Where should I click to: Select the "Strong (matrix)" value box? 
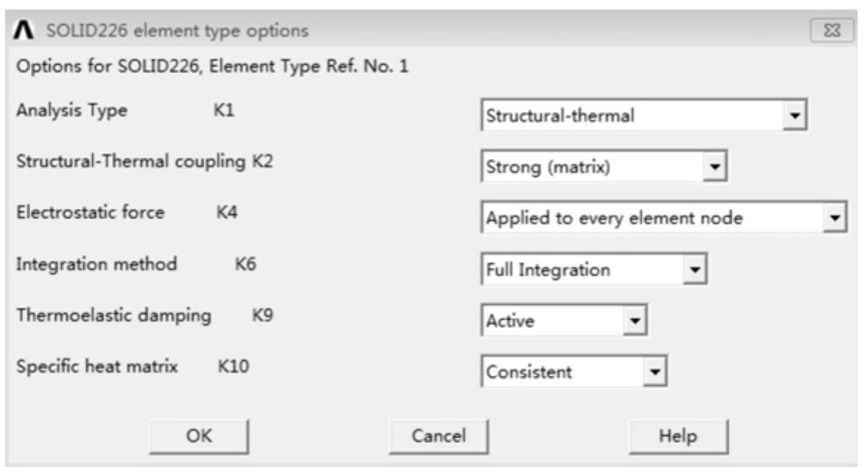[587, 169]
